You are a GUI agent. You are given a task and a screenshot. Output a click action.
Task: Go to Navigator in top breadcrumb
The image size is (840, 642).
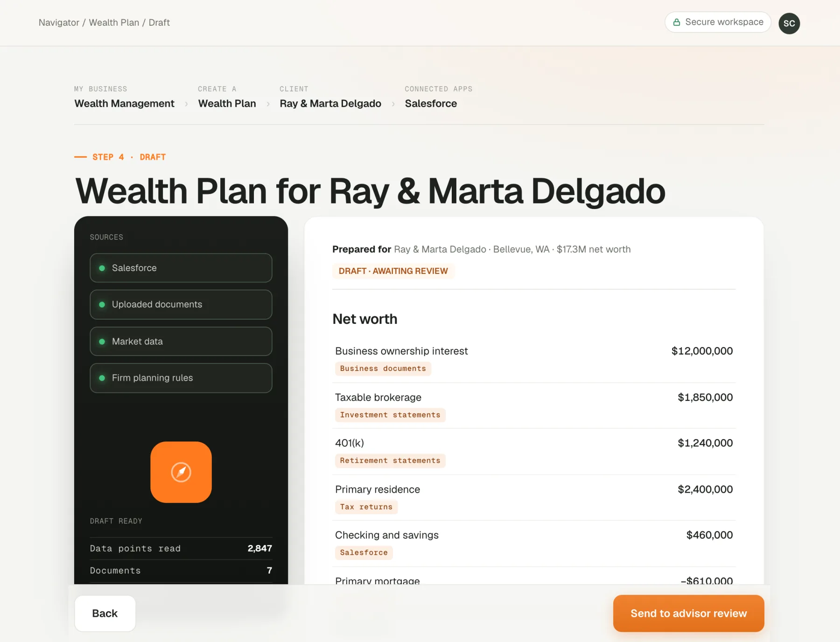(x=59, y=22)
